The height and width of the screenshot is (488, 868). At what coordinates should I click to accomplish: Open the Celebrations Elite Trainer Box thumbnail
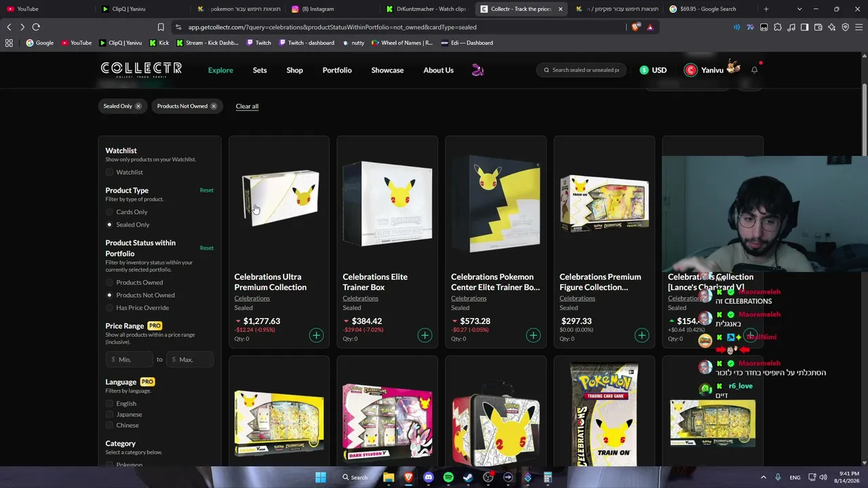click(387, 203)
